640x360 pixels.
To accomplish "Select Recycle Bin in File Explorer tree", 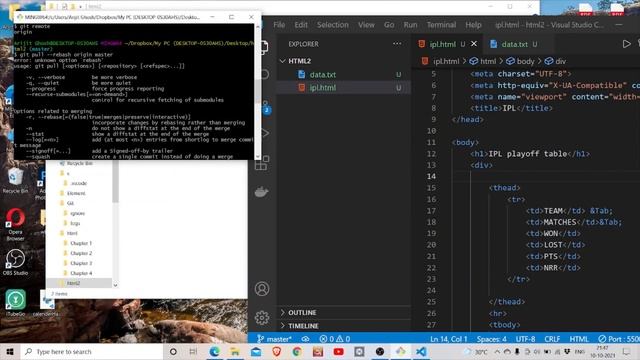I will pyautogui.click(x=79, y=163).
